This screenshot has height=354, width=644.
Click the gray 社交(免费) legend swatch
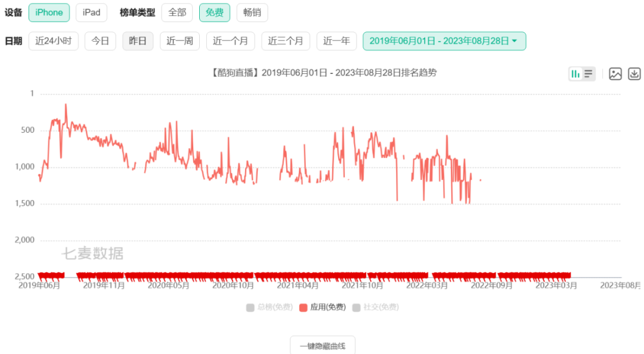[357, 308]
